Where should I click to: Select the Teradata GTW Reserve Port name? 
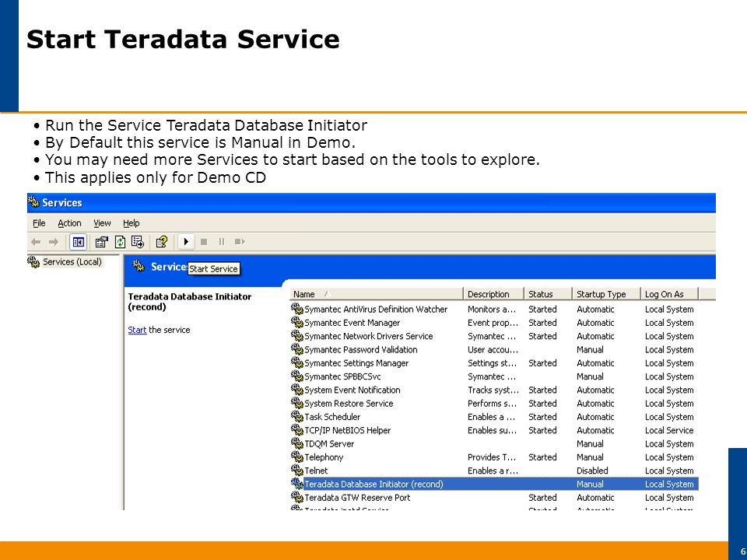click(357, 498)
